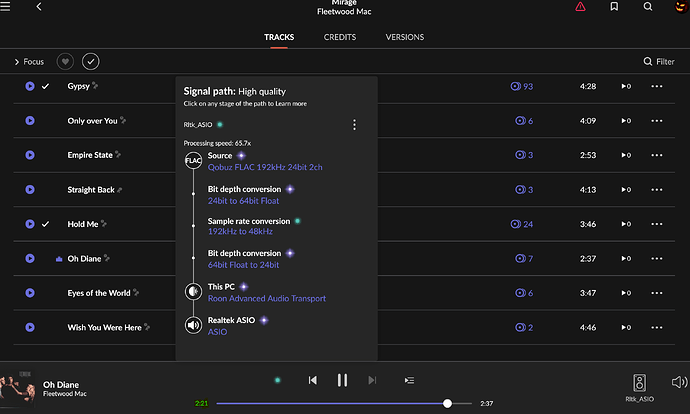Click the Sample rate conversion green indicator
690x414 pixels.
[297, 221]
